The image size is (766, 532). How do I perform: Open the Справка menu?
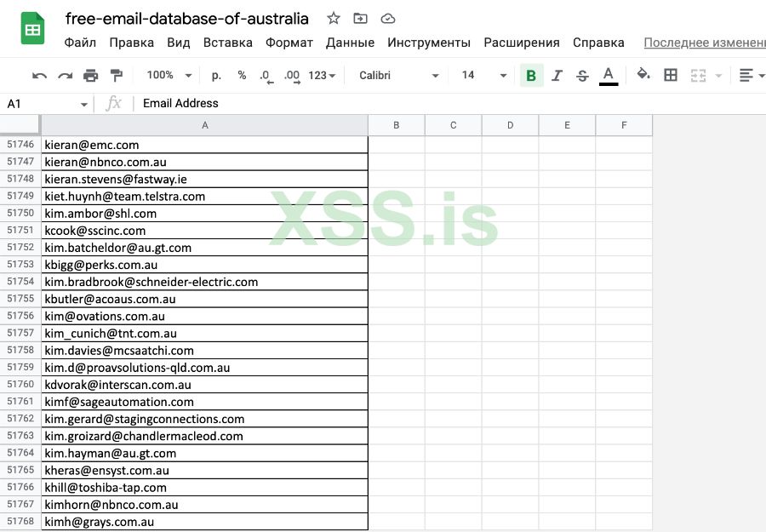click(x=598, y=43)
